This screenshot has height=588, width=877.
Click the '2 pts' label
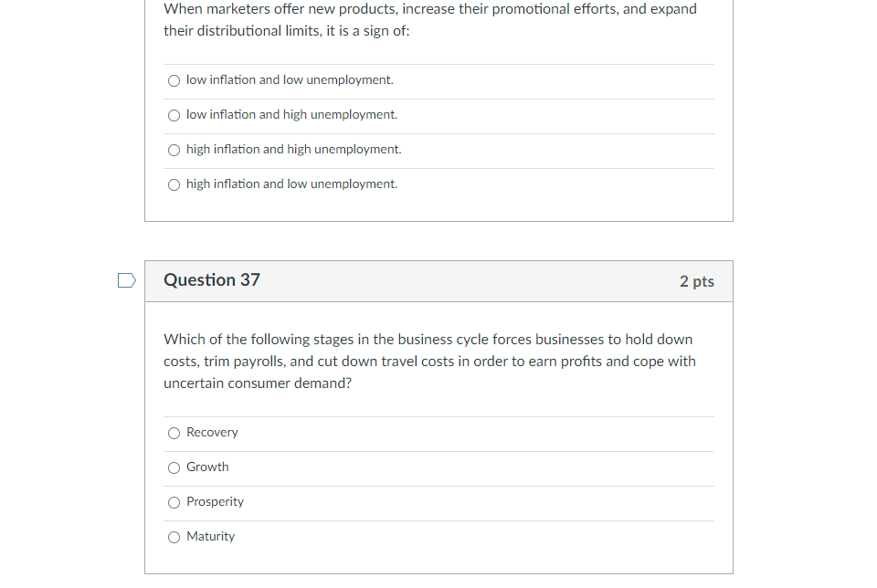[x=696, y=282]
